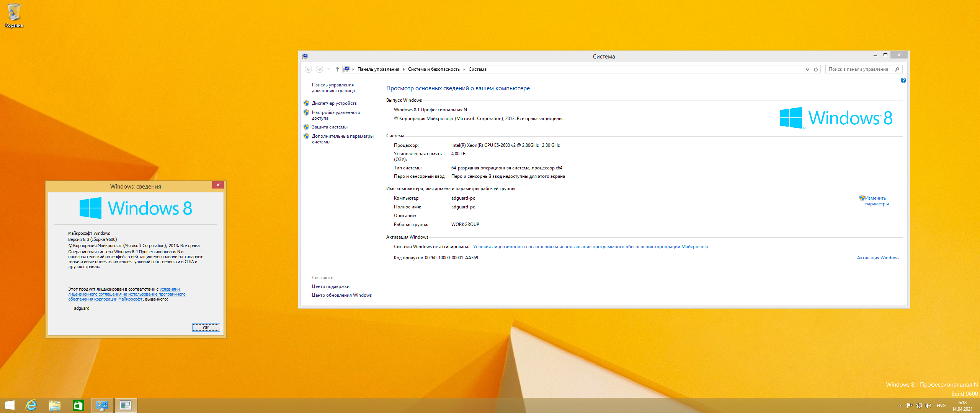Select Панель управления breadcrumb
The image size is (980, 413).
[x=378, y=69]
